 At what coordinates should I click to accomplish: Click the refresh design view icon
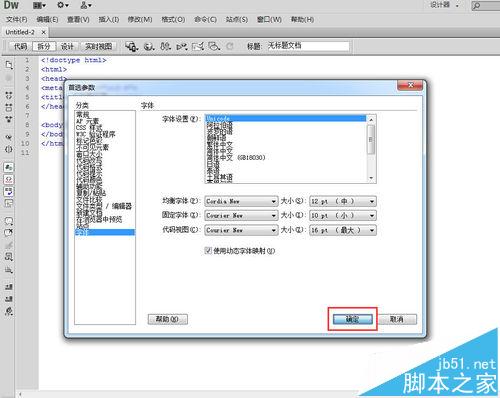coord(230,46)
